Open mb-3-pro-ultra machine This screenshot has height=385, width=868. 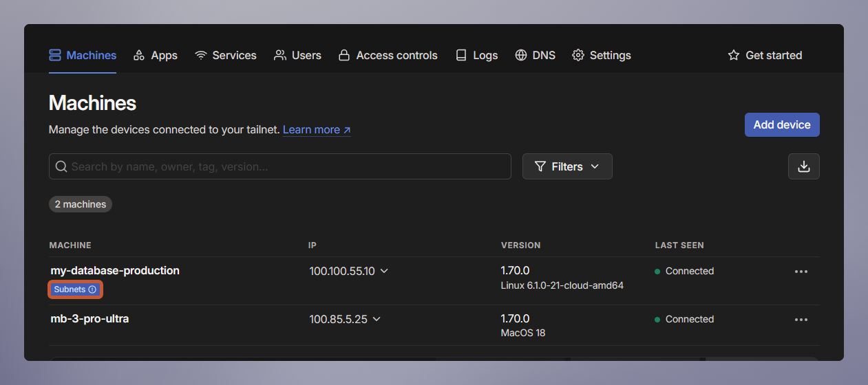(89, 318)
